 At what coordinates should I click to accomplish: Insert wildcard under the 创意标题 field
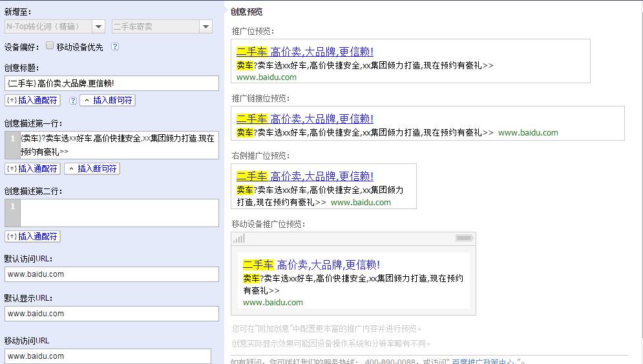point(32,100)
